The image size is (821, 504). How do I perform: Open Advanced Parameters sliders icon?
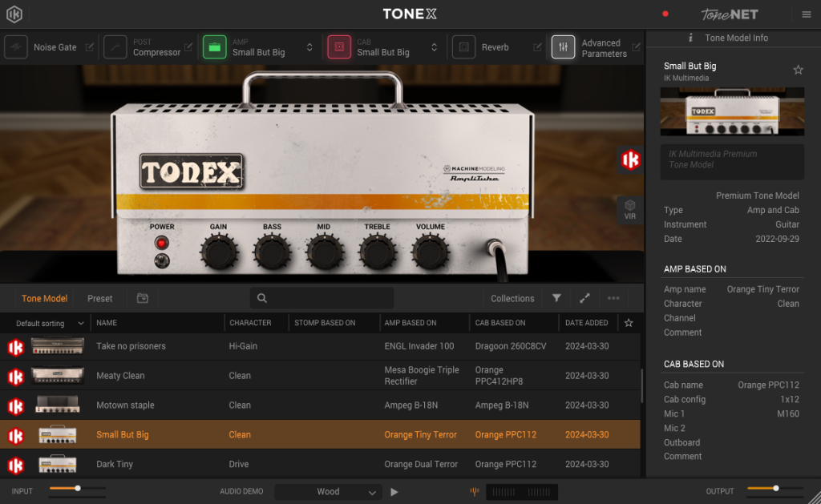click(x=564, y=47)
